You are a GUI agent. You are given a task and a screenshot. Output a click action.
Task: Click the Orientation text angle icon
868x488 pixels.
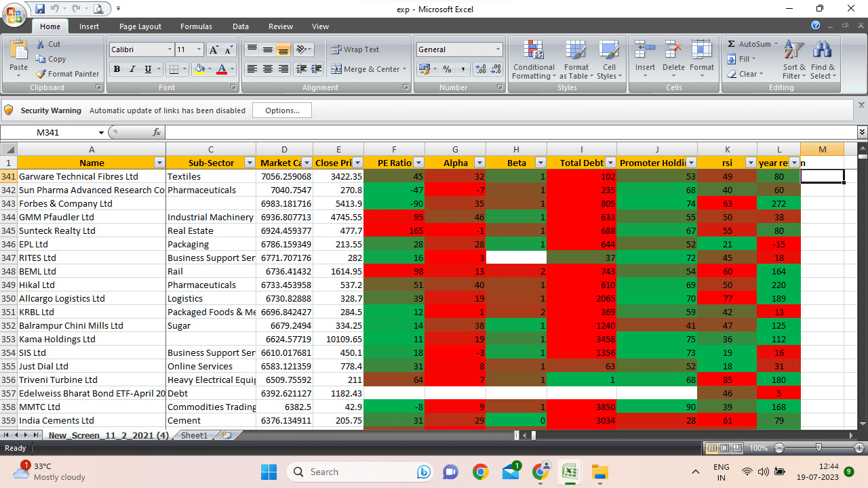point(302,49)
